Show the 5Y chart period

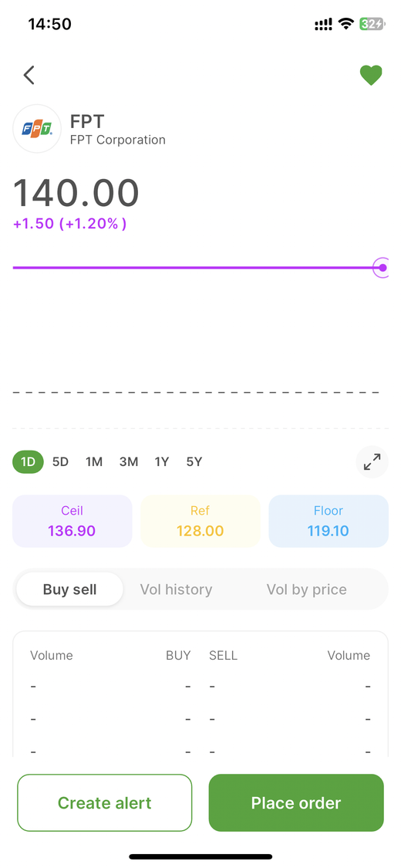[194, 461]
